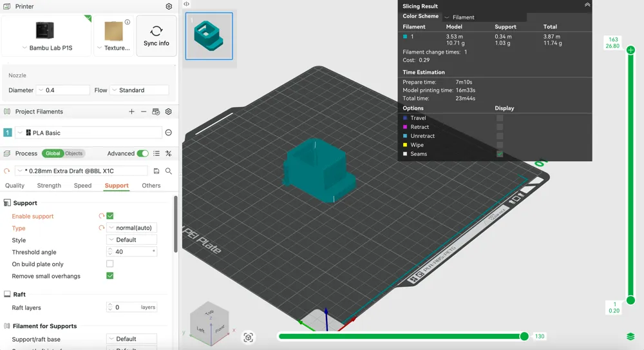Click the layer slider top handle
Image resolution: width=644 pixels, height=350 pixels.
click(x=631, y=50)
